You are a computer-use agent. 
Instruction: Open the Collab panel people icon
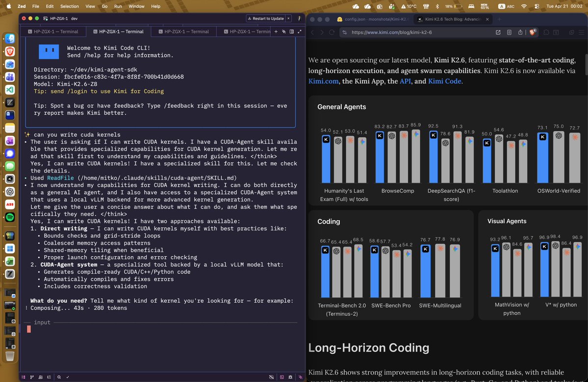[41, 377]
